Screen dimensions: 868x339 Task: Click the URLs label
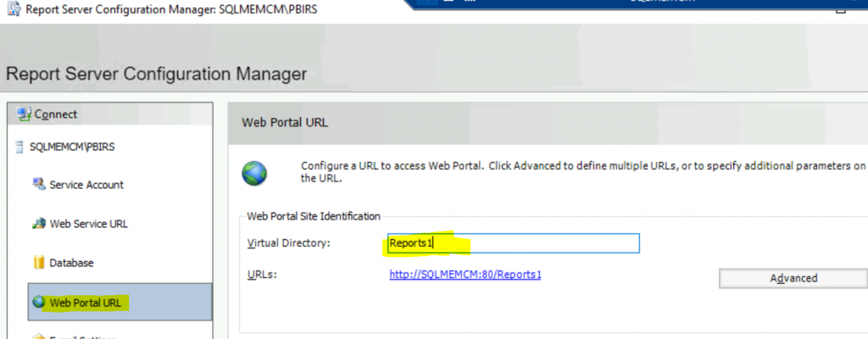[262, 275]
